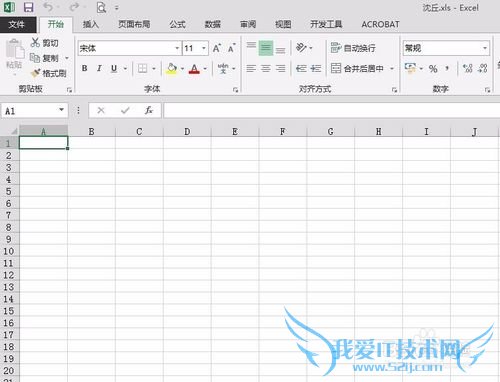The width and height of the screenshot is (500, 382).
Task: Click 合并后居中 merge and center
Action: click(357, 68)
